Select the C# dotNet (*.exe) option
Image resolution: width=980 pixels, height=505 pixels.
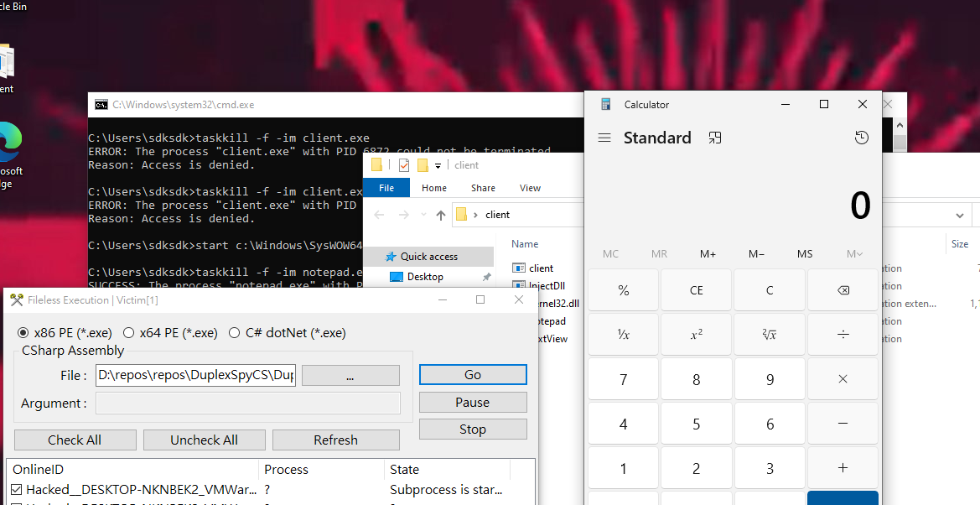(x=234, y=333)
